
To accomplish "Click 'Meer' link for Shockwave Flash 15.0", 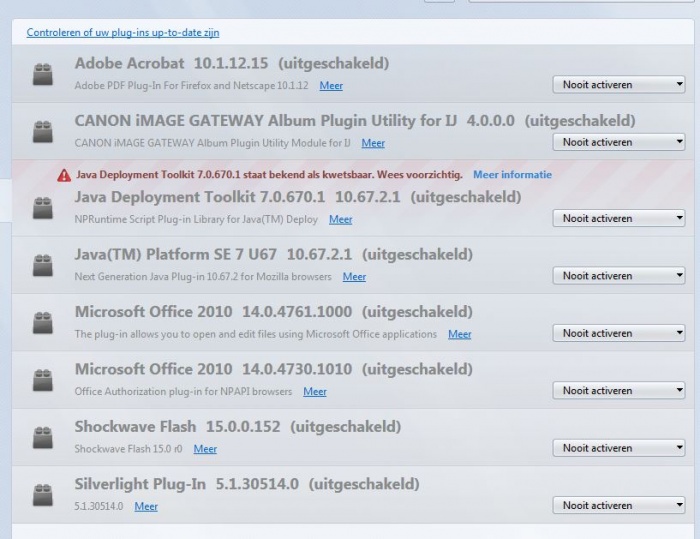I will point(205,449).
